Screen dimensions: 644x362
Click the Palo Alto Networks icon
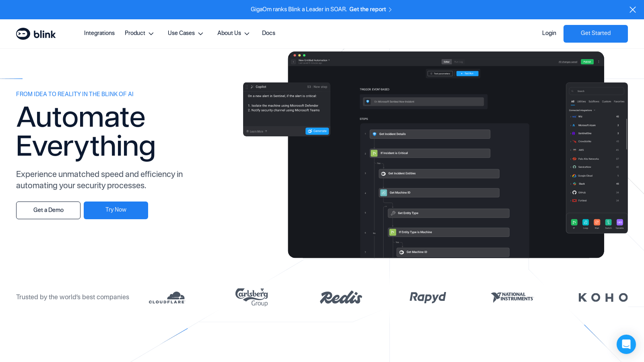click(574, 159)
